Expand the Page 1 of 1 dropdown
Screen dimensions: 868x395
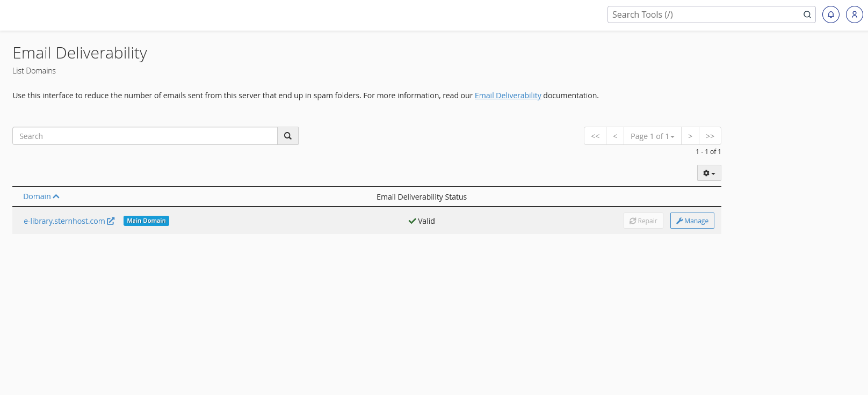pos(652,136)
